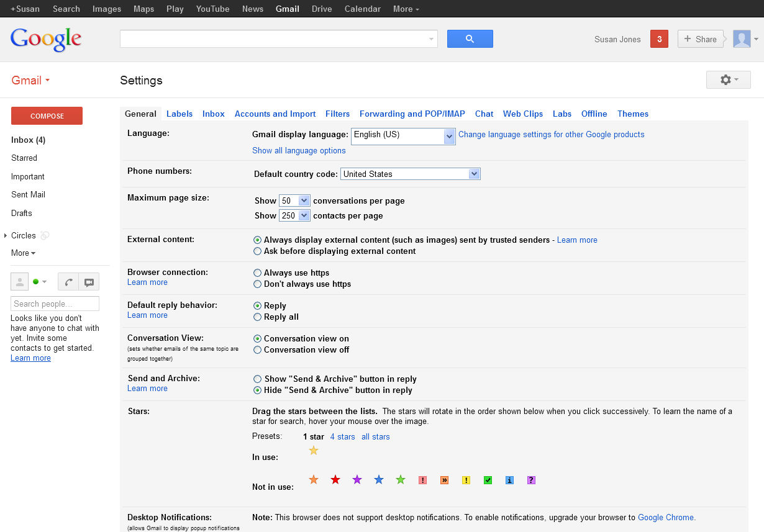
Task: Select Always use https radio button
Action: tap(257, 273)
